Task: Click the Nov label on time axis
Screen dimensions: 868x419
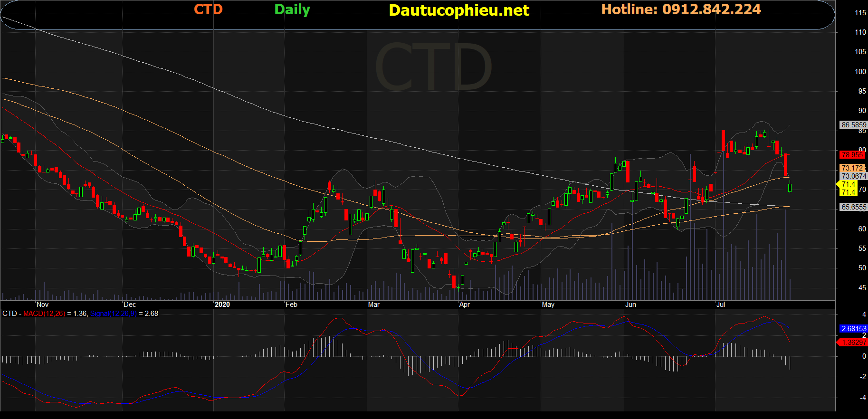Action: (x=42, y=305)
